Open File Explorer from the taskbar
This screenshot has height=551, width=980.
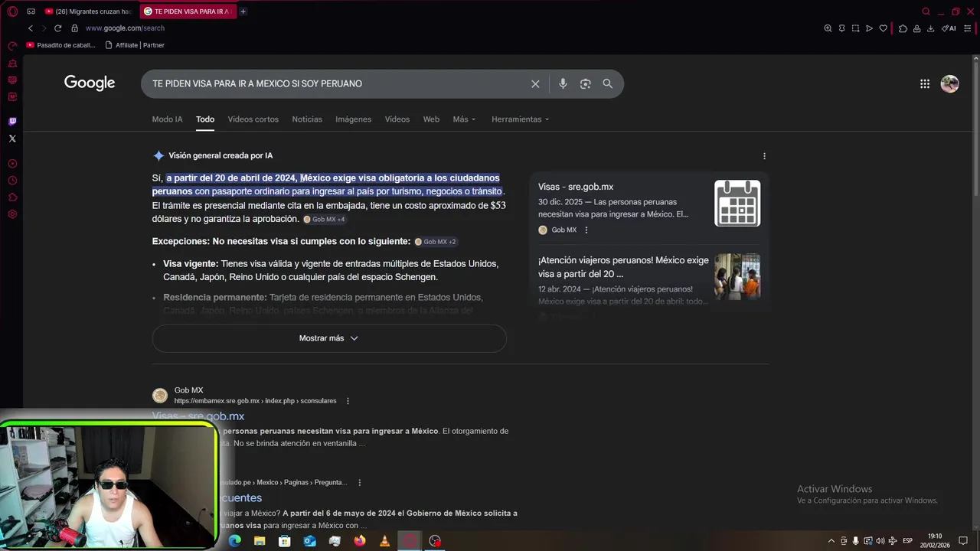click(x=260, y=541)
